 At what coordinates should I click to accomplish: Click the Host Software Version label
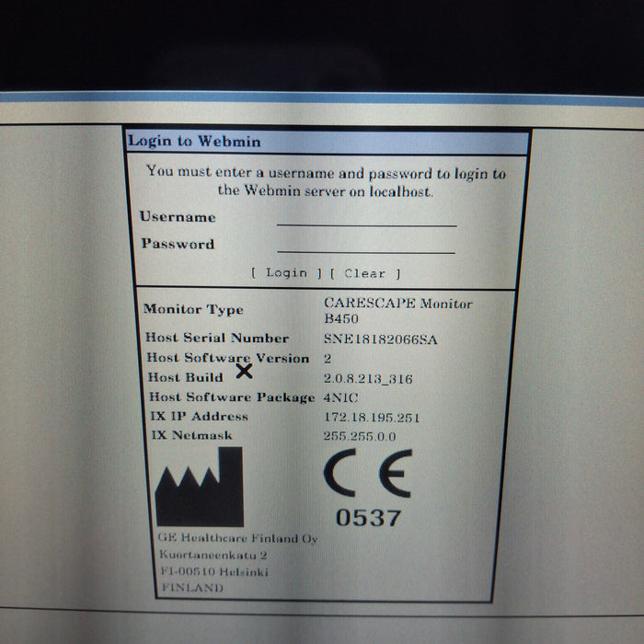pyautogui.click(x=227, y=358)
